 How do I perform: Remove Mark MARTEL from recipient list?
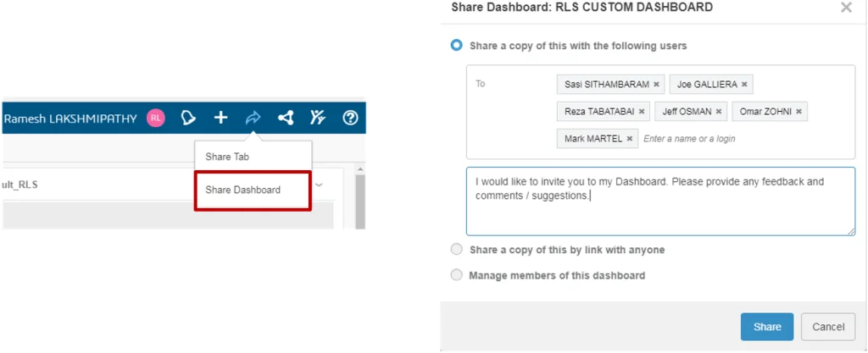630,139
